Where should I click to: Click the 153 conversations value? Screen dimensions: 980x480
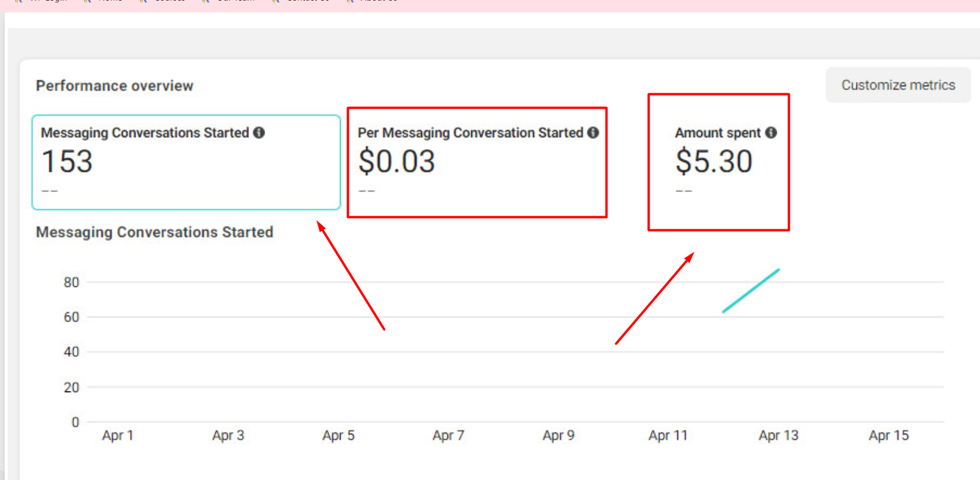[67, 162]
